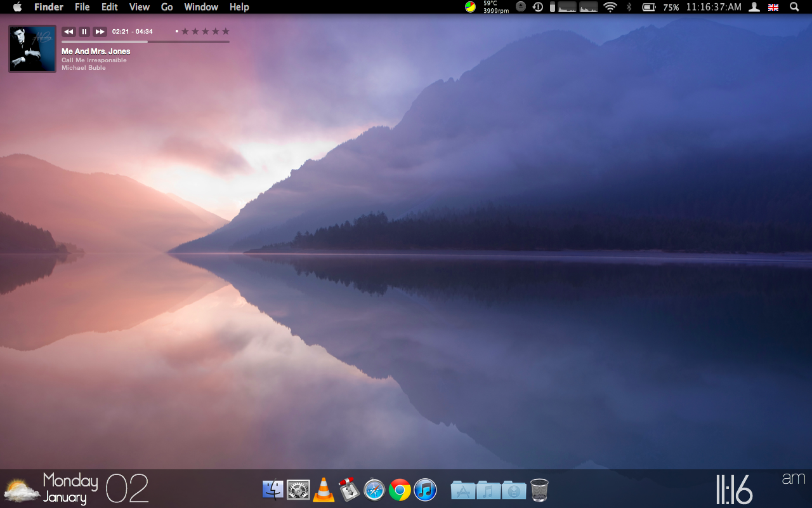Open the UK flag input menu

point(773,7)
